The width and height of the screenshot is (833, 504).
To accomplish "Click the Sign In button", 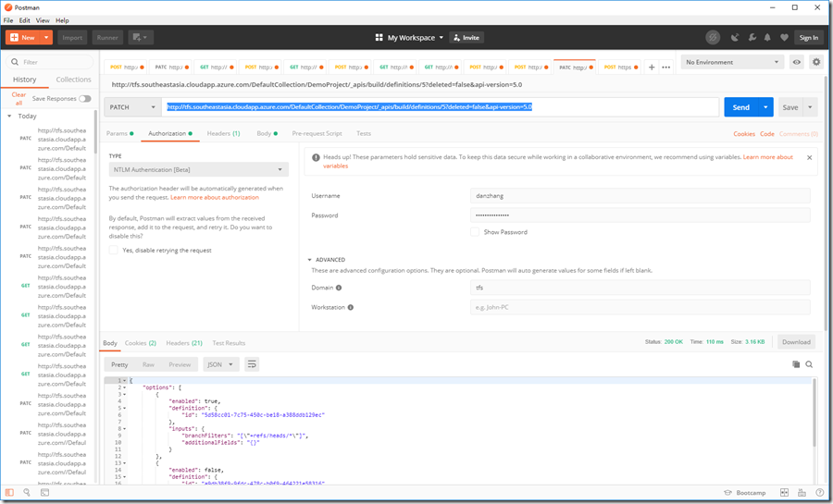I will coord(809,38).
